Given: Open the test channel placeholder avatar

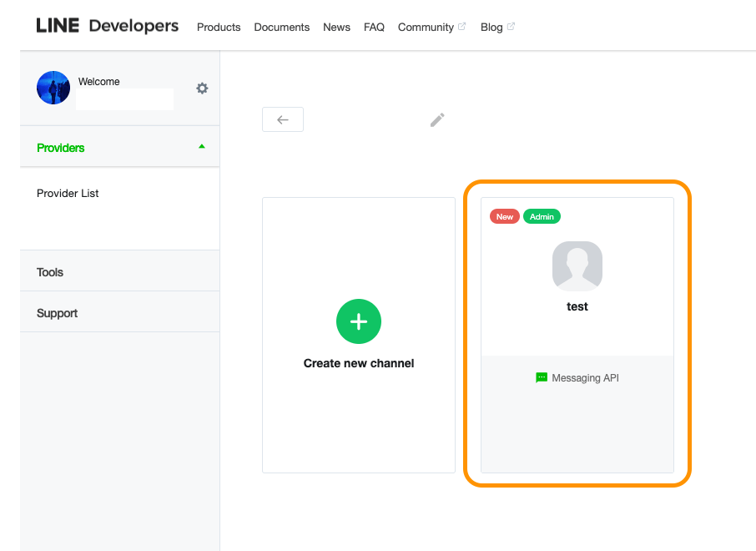Looking at the screenshot, I should point(577,265).
